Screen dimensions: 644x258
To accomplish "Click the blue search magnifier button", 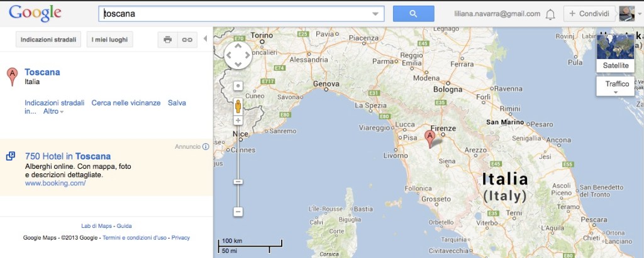I will click(413, 14).
